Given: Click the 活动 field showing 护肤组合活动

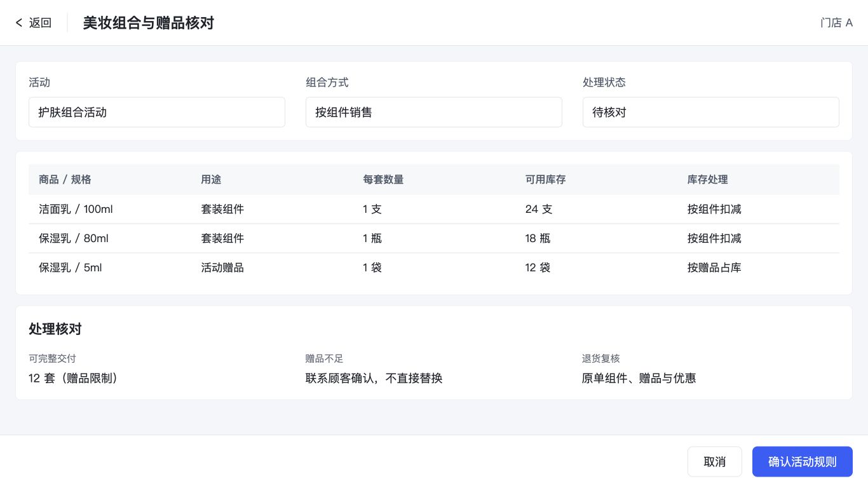Looking at the screenshot, I should (157, 112).
